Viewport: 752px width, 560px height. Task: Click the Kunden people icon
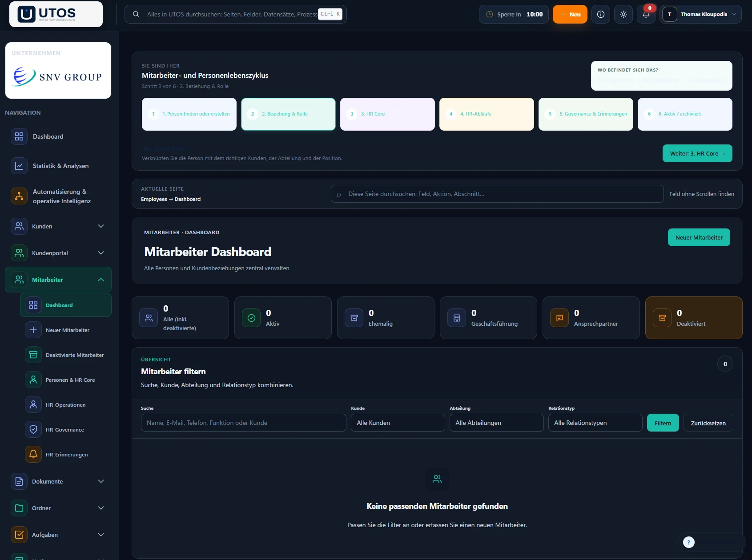pos(19,226)
